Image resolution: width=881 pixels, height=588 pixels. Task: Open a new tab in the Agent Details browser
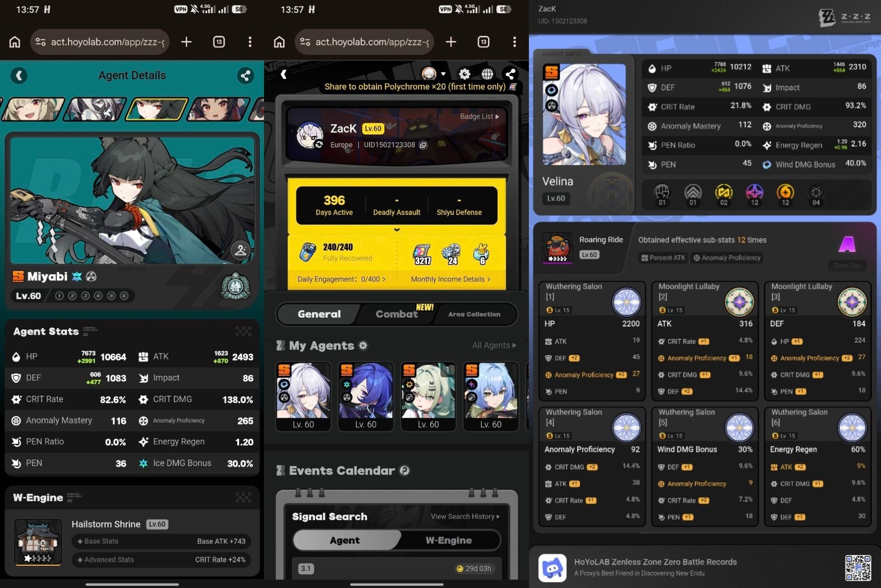pos(186,42)
